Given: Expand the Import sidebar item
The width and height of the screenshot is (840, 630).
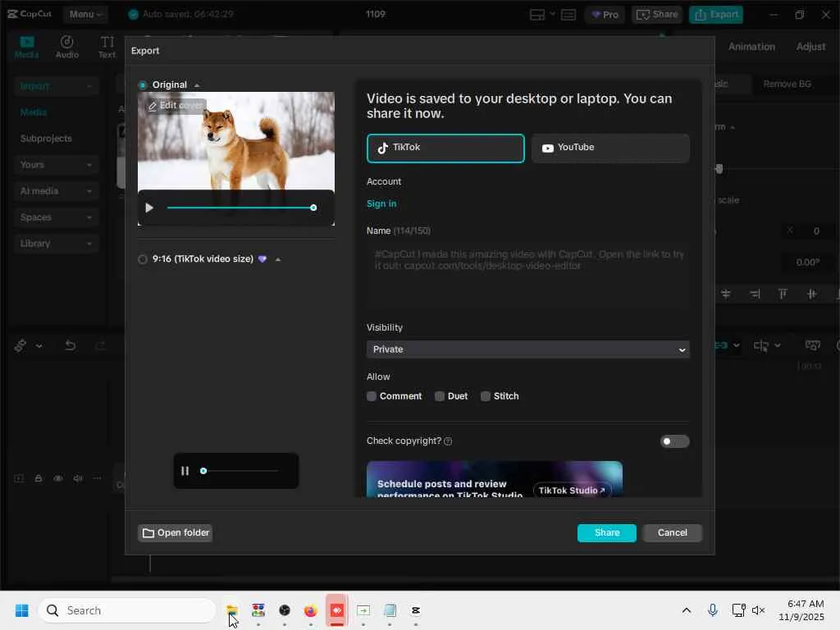Looking at the screenshot, I should (56, 86).
